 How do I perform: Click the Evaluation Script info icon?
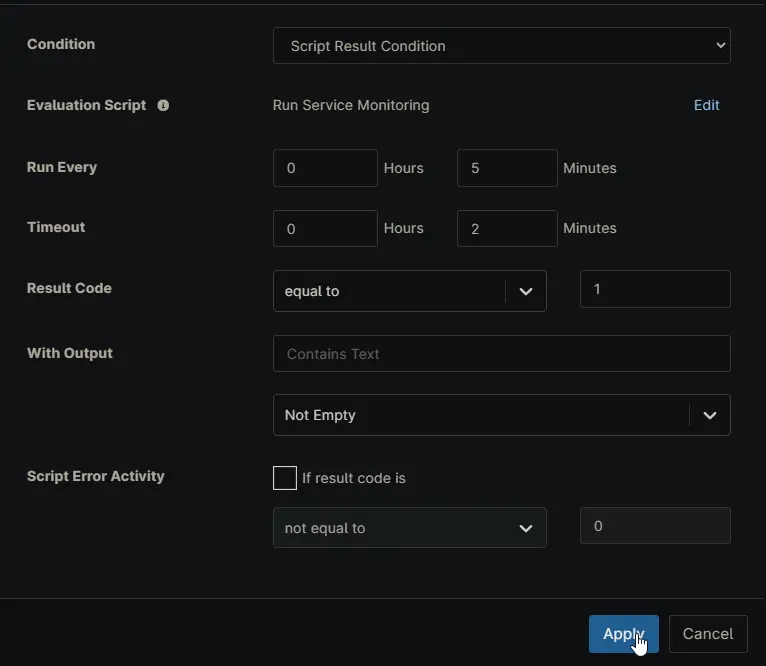pos(163,105)
